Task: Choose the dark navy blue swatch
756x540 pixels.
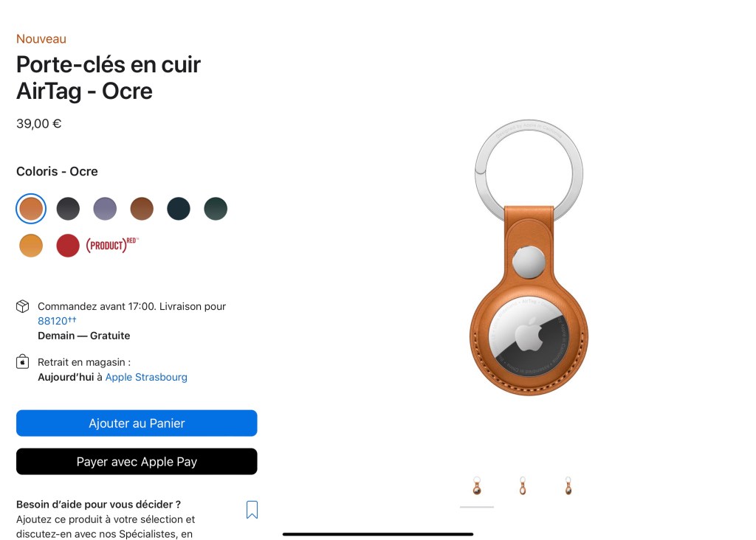Action: [179, 209]
